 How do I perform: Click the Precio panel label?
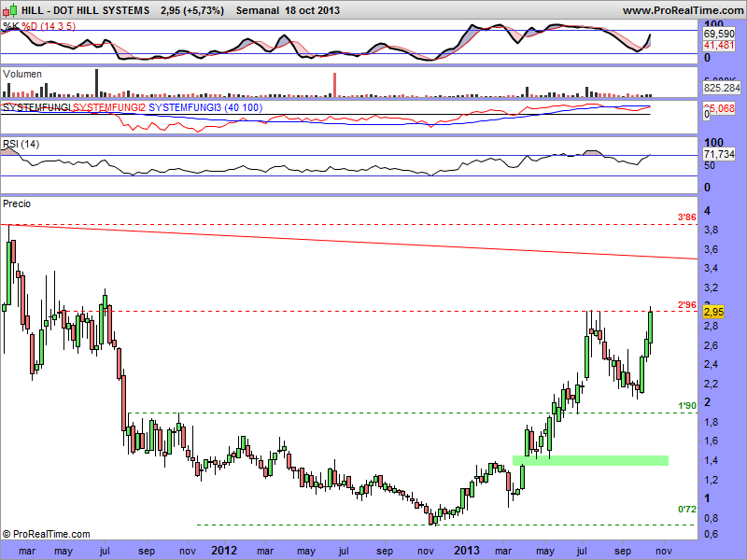click(17, 203)
